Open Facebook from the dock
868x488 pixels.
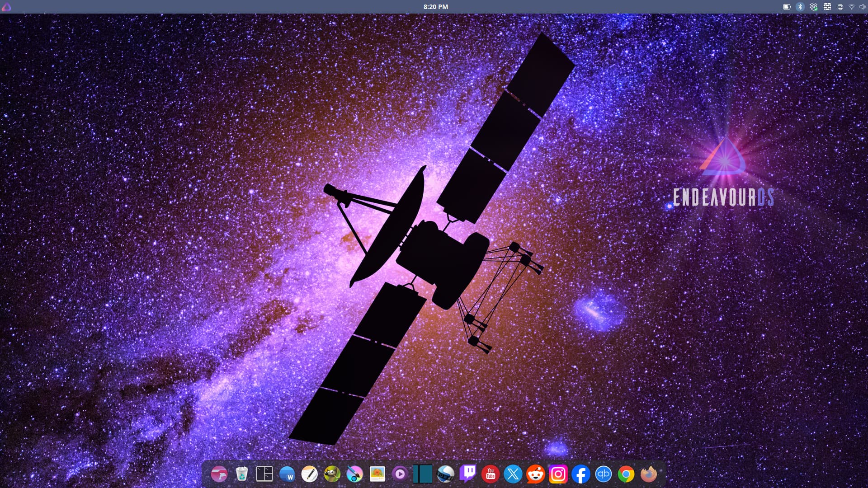click(581, 474)
